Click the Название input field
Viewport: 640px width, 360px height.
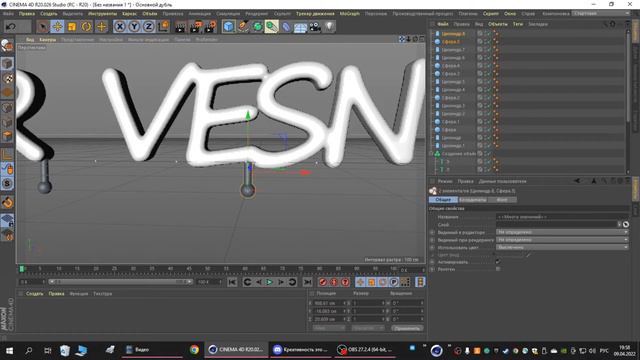pyautogui.click(x=562, y=217)
